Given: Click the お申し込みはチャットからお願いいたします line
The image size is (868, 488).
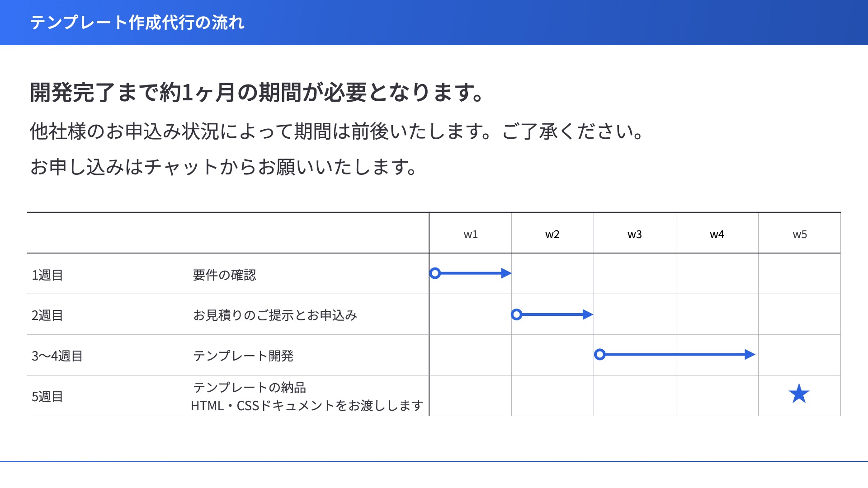Looking at the screenshot, I should [x=223, y=167].
